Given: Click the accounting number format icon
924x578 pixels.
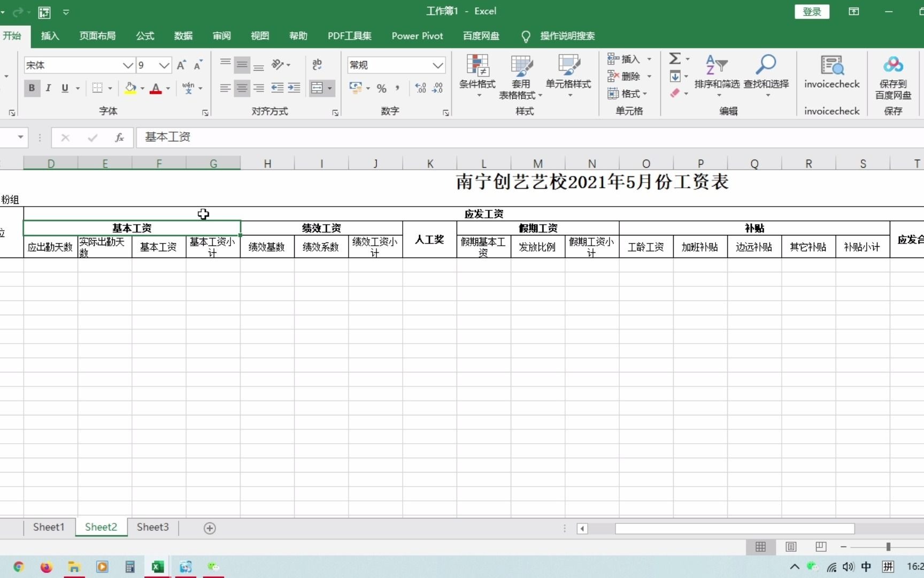Looking at the screenshot, I should click(x=355, y=88).
